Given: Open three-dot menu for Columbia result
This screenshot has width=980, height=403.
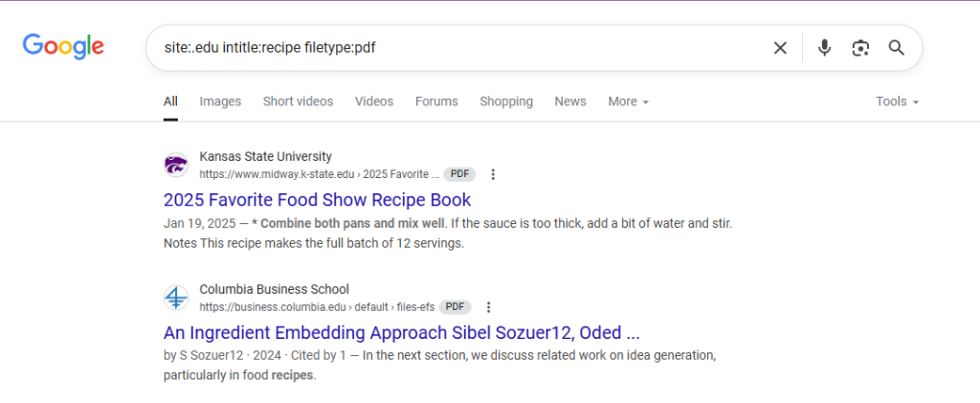Looking at the screenshot, I should point(488,307).
